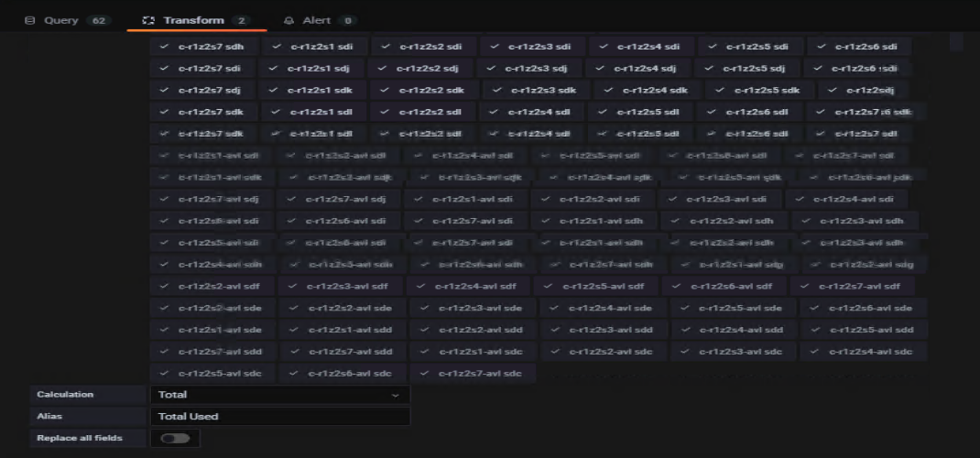Deselect the c-r1z2s7 sdh field
This screenshot has height=458, width=980.
click(203, 46)
